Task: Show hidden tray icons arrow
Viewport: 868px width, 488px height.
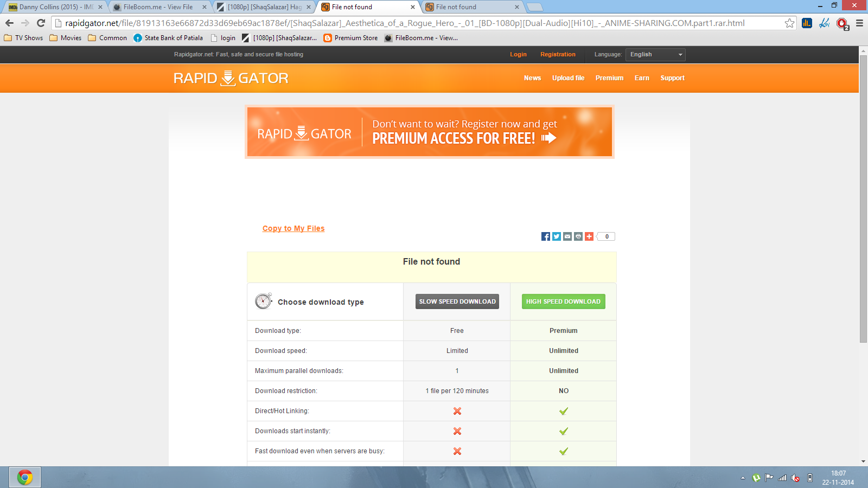Action: point(743,478)
